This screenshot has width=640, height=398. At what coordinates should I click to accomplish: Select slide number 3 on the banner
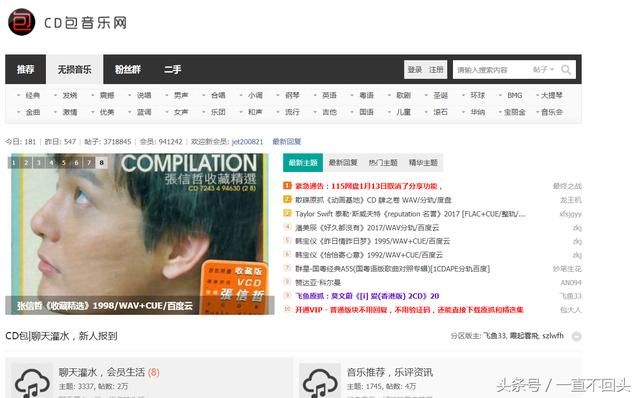click(39, 163)
